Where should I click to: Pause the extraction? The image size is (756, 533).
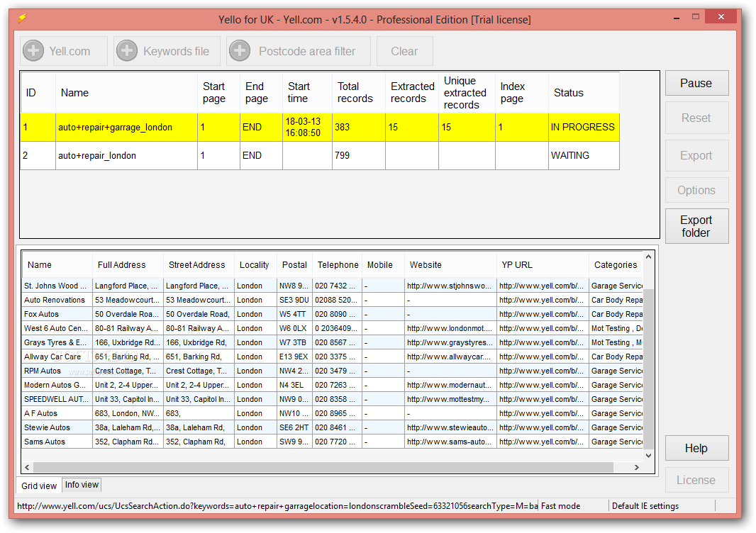tap(696, 83)
